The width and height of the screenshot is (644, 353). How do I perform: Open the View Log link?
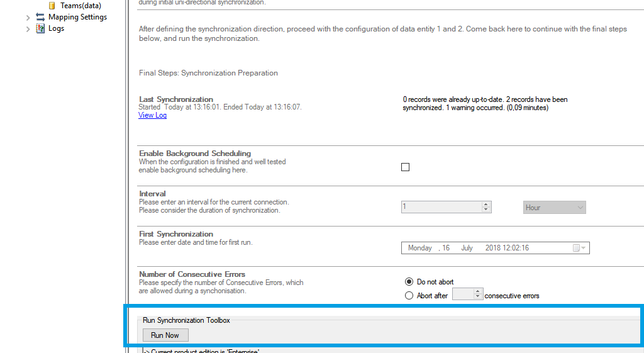(x=152, y=115)
